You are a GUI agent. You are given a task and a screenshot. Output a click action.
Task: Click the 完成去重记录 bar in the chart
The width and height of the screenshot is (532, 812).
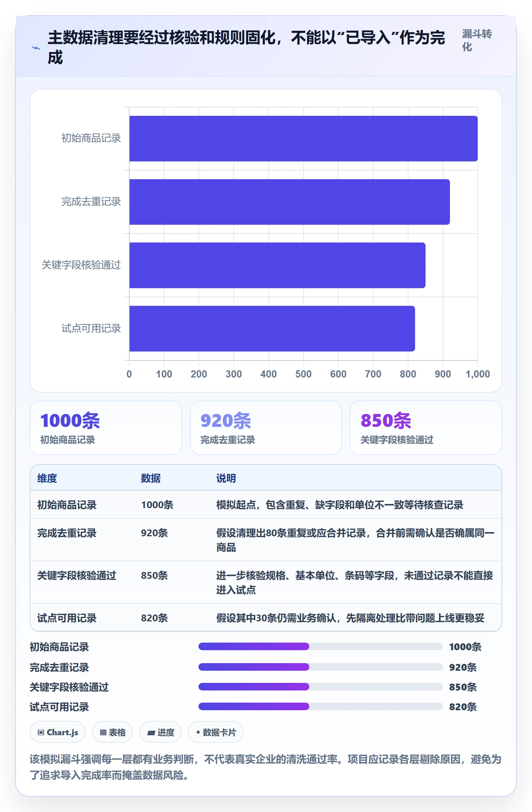click(290, 202)
